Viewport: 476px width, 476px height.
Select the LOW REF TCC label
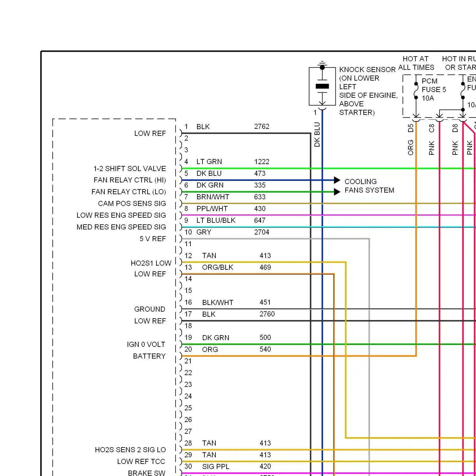(141, 461)
